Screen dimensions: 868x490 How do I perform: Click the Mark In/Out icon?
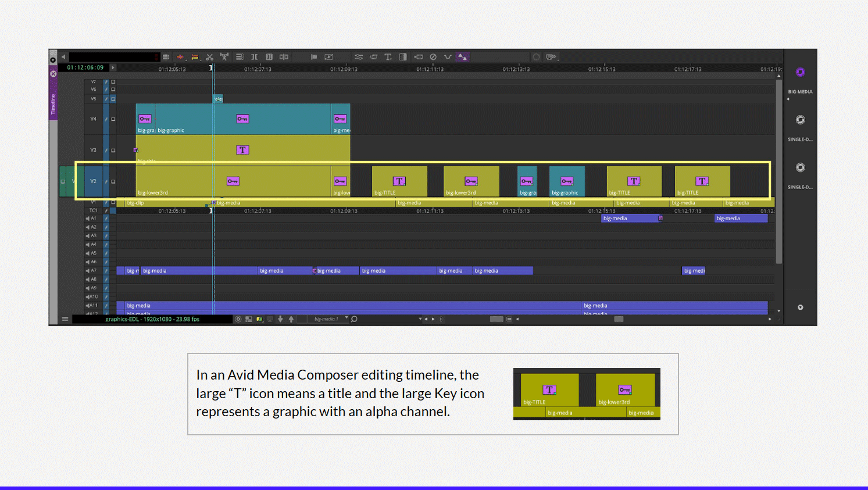click(269, 57)
